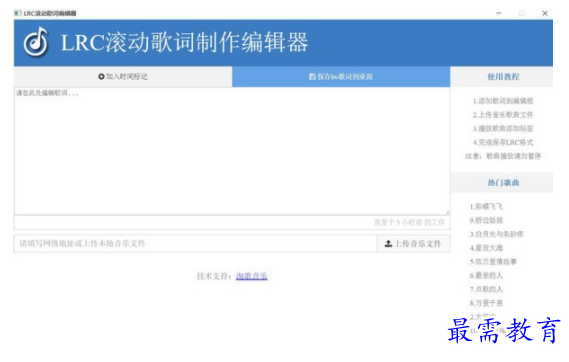This screenshot has width=569, height=362.
Task: Open hot song 5.依兰爱情故事
Action: [493, 262]
